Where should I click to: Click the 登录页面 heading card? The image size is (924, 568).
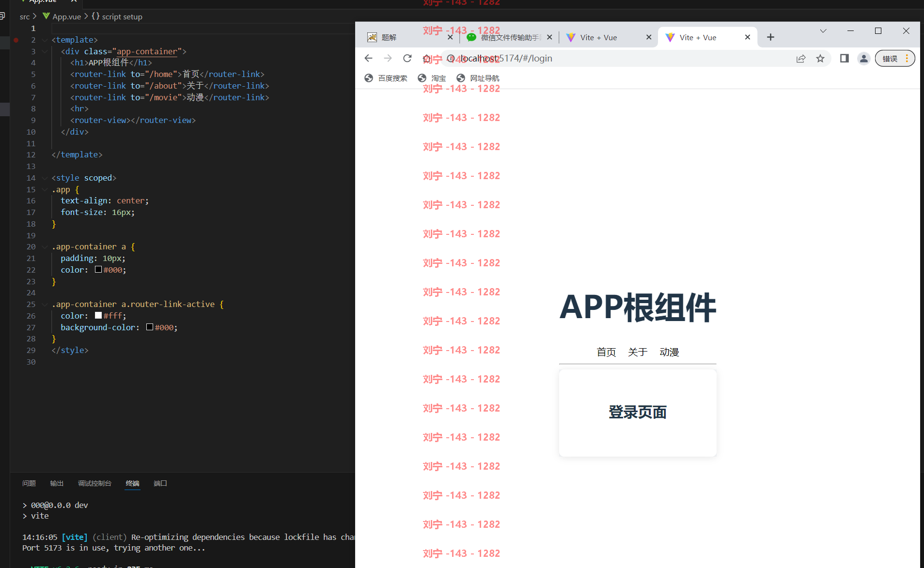pyautogui.click(x=638, y=413)
